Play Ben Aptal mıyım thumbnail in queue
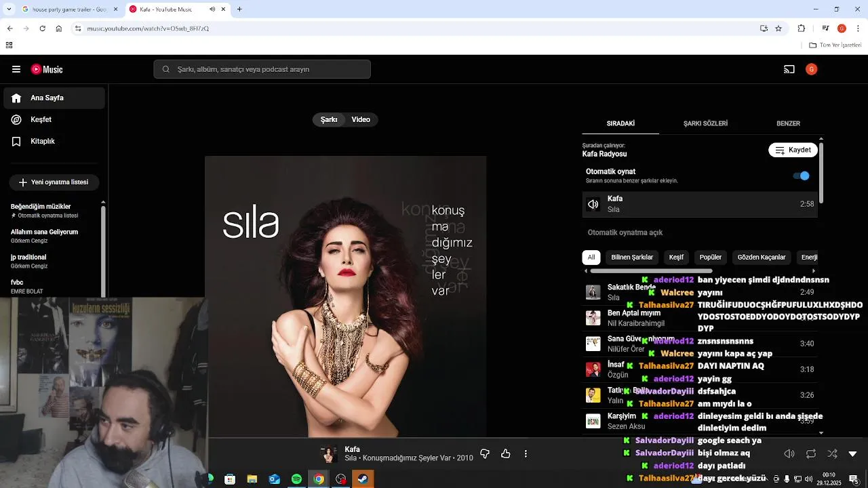 point(593,318)
